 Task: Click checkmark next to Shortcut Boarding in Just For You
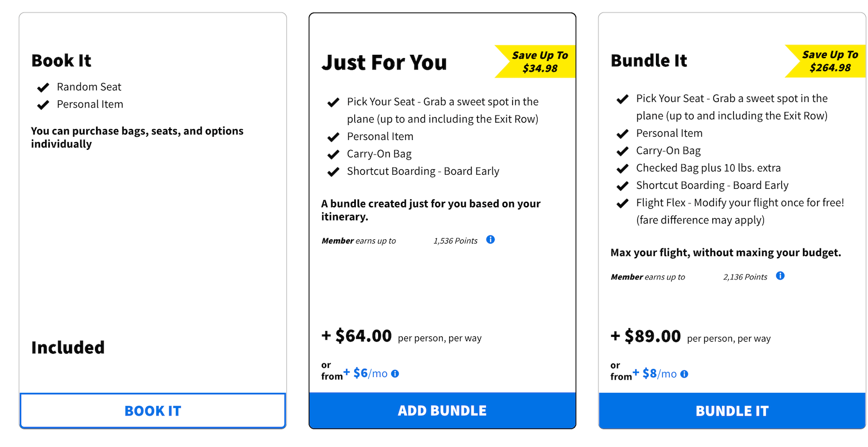click(x=333, y=172)
